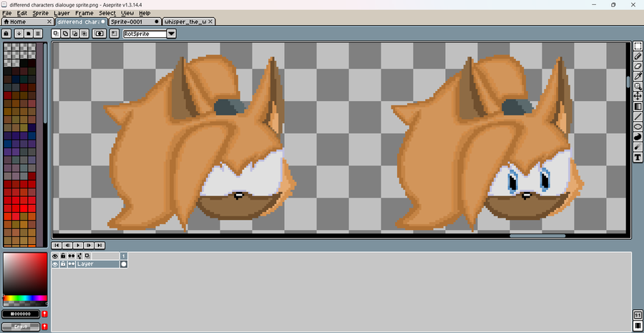Select frame 1 header in timeline
Image resolution: width=644 pixels, height=333 pixels.
click(124, 256)
